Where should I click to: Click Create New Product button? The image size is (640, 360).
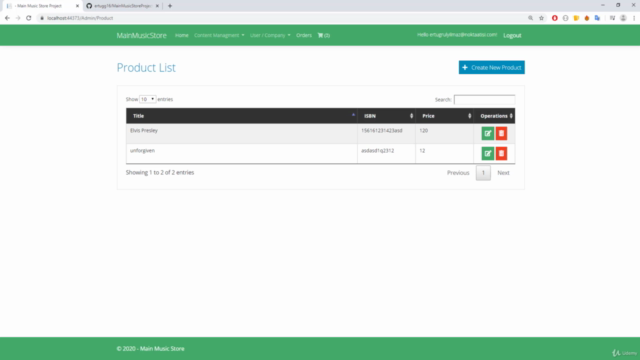coord(491,67)
